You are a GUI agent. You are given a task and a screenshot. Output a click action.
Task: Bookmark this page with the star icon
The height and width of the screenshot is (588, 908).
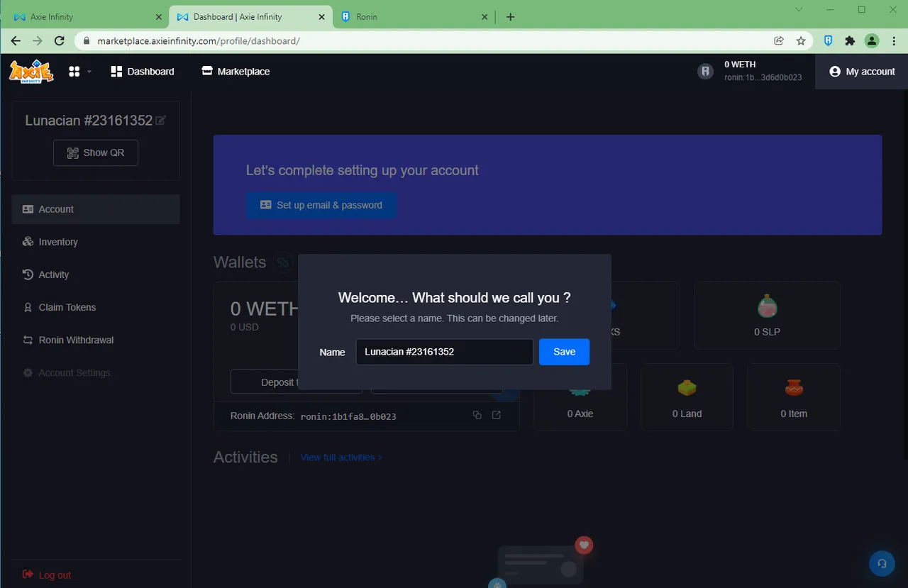[x=801, y=41]
